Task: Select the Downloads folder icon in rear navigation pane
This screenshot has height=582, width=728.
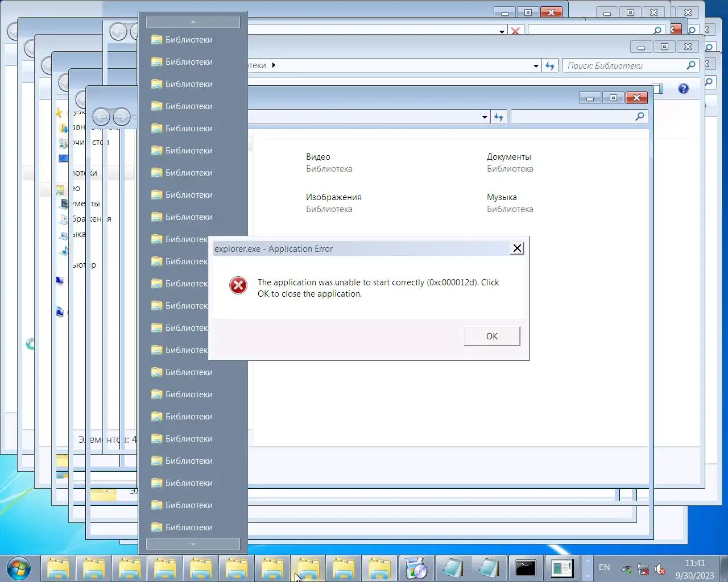Action: pos(64,127)
